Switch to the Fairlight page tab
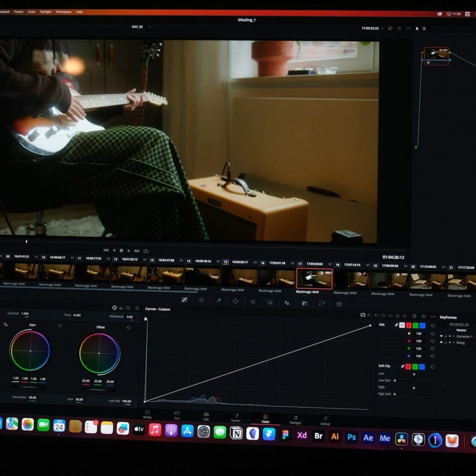The width and height of the screenshot is (476, 476). pyautogui.click(x=295, y=420)
